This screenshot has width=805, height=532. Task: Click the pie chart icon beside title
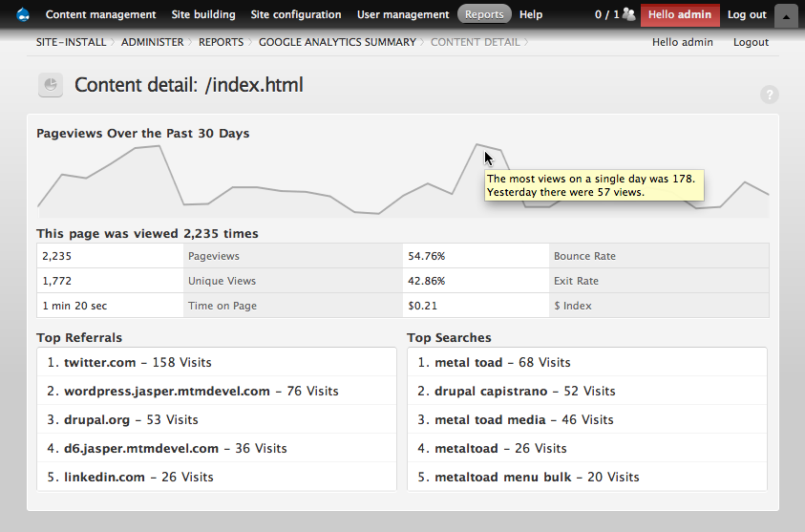pyautogui.click(x=51, y=85)
